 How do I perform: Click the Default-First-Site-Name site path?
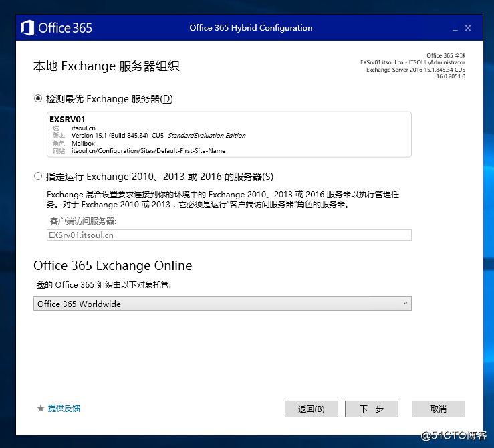pos(148,151)
